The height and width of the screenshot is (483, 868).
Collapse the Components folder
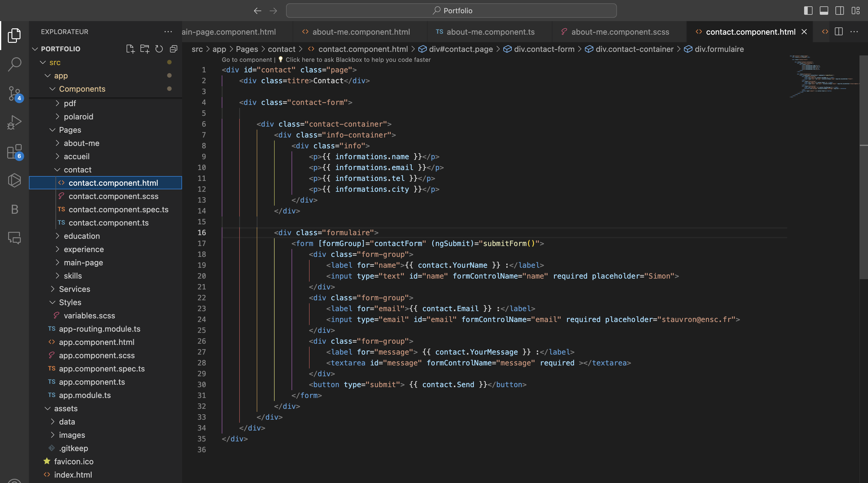tap(52, 89)
